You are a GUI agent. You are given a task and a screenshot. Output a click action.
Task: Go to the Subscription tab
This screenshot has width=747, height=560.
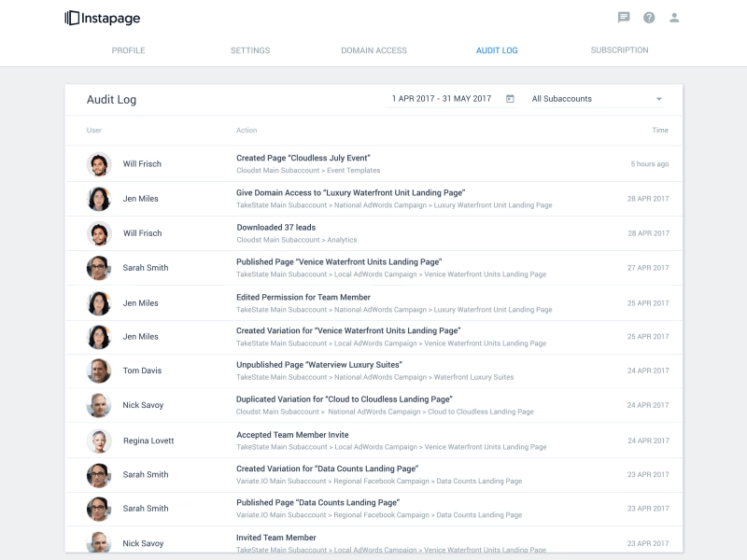pos(619,50)
